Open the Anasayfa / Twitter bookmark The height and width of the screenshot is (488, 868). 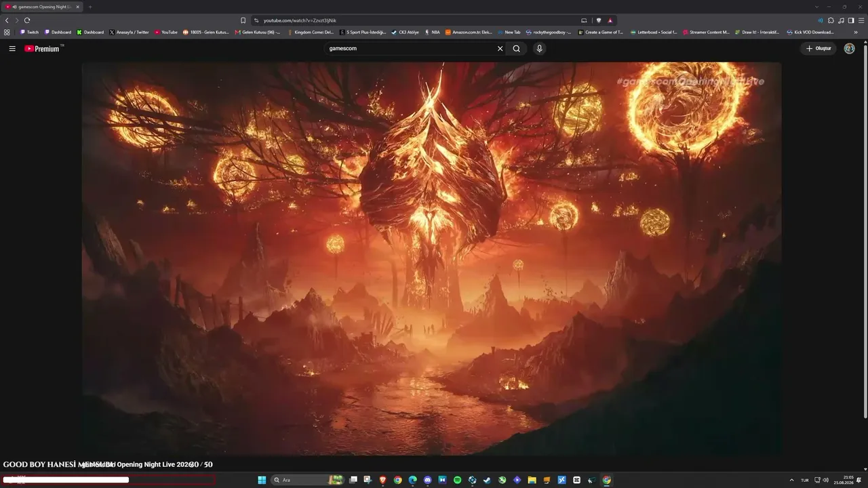click(x=129, y=32)
